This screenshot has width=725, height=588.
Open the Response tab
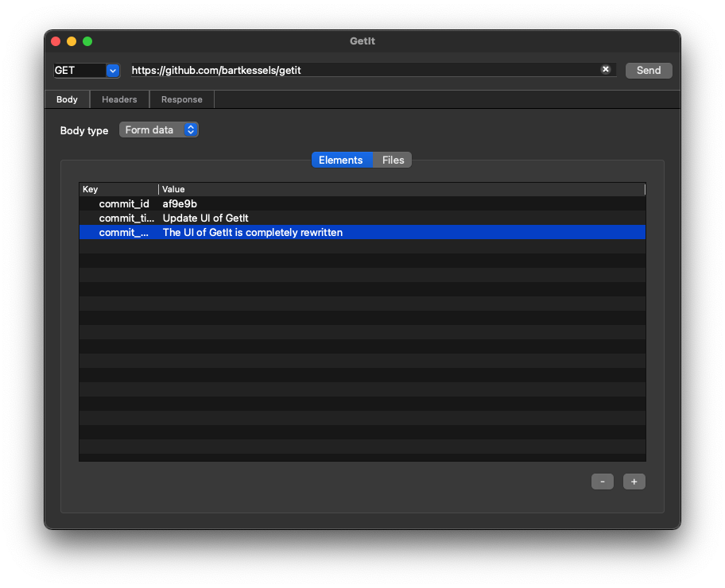(182, 99)
